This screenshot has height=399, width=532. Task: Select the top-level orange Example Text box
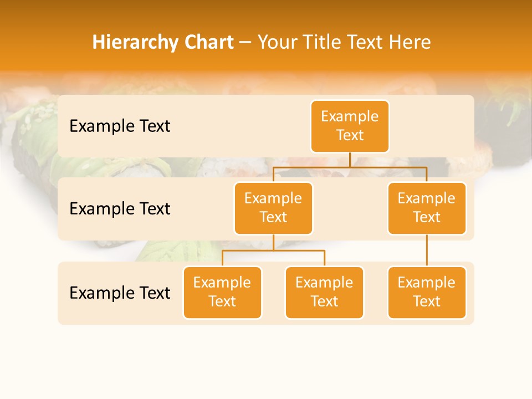350,126
